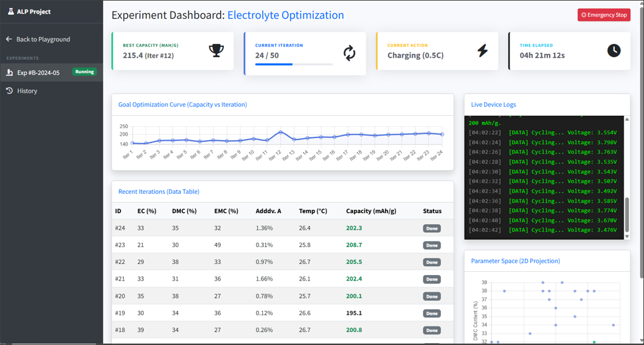Click the trophy icon on Best Capacity card
Screen dimensions: 644x345
click(x=216, y=51)
